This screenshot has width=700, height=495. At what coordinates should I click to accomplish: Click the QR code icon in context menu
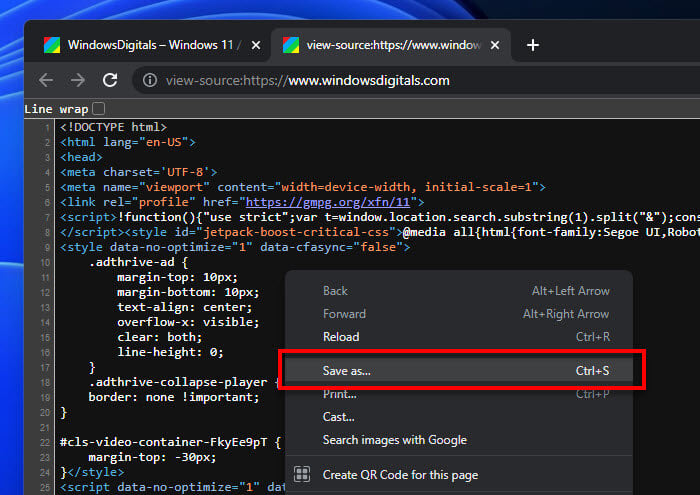pos(301,474)
